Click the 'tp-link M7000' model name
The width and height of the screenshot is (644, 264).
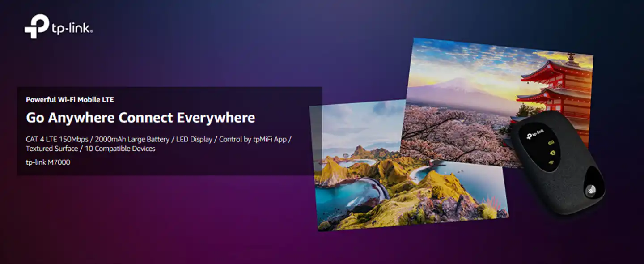(48, 162)
